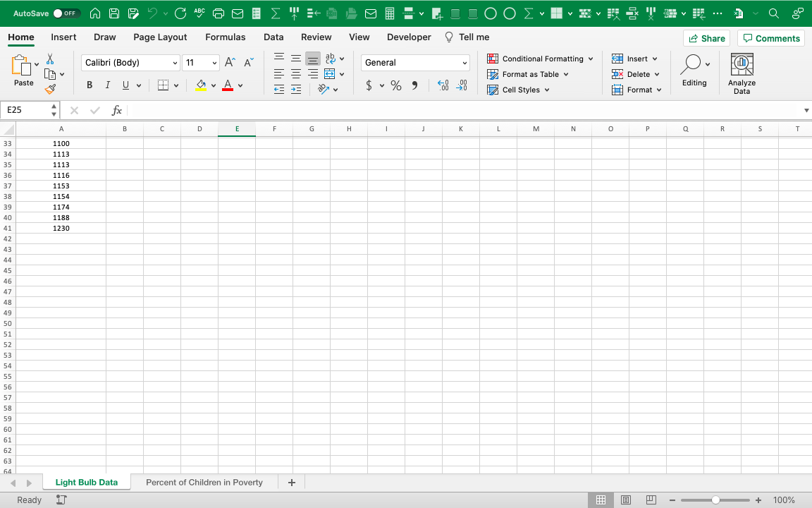Viewport: 812px width, 508px height.
Task: Apply the red font color swatch
Action: click(228, 85)
